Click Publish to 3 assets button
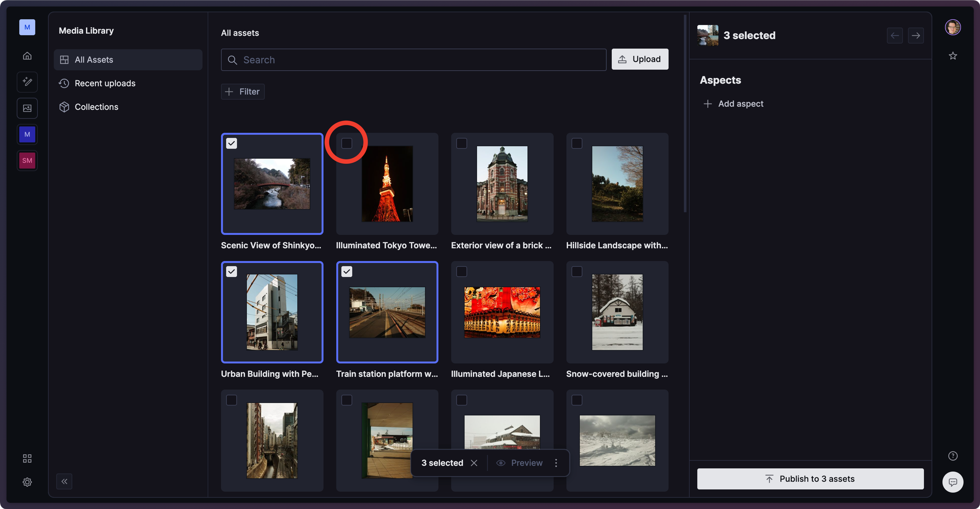This screenshot has height=509, width=980. (810, 479)
